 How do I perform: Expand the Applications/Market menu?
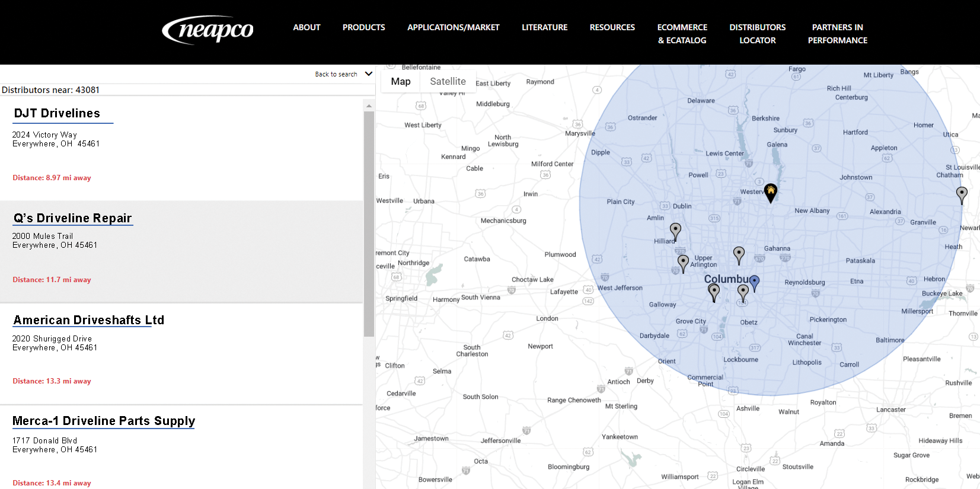(x=453, y=27)
